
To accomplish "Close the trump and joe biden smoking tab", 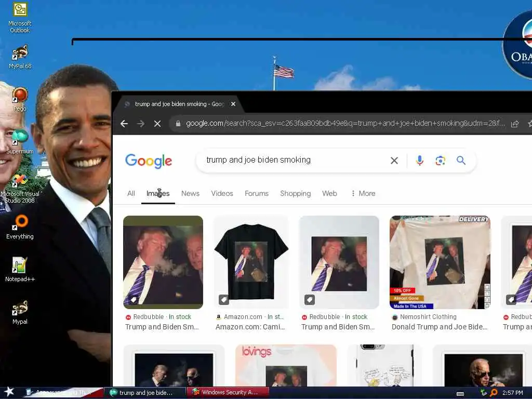I will pyautogui.click(x=233, y=104).
